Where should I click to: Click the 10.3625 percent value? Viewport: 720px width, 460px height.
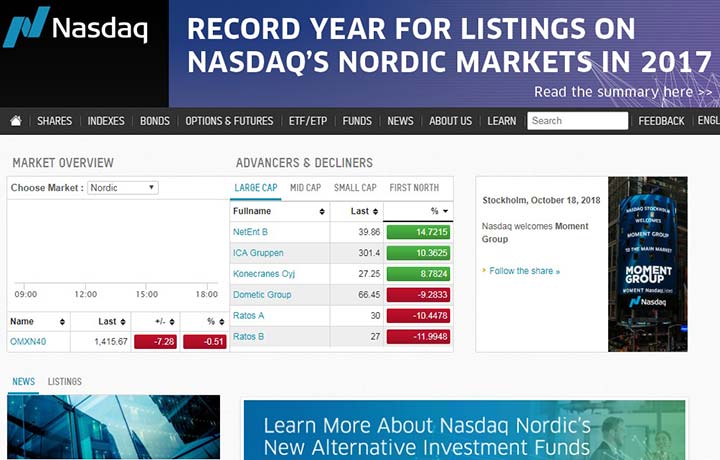418,253
